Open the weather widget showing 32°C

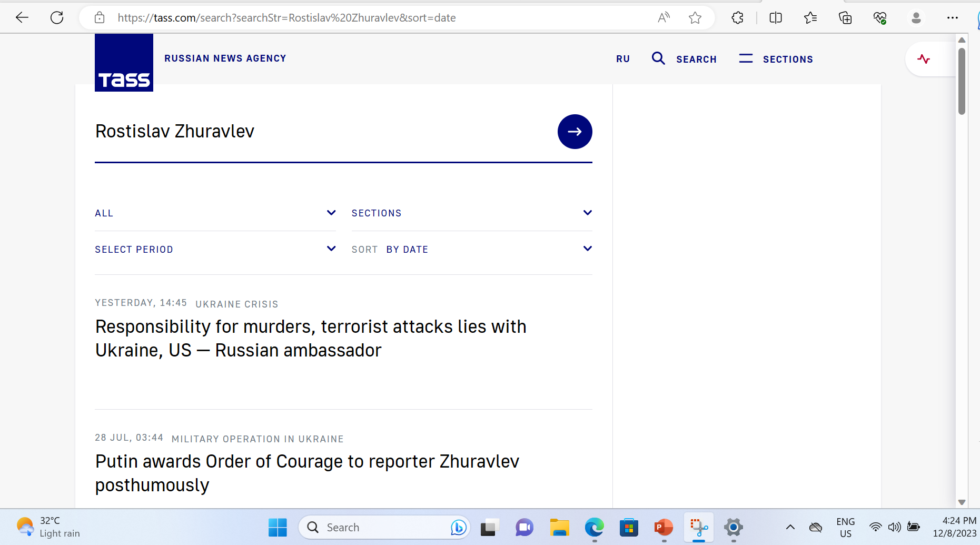click(48, 527)
